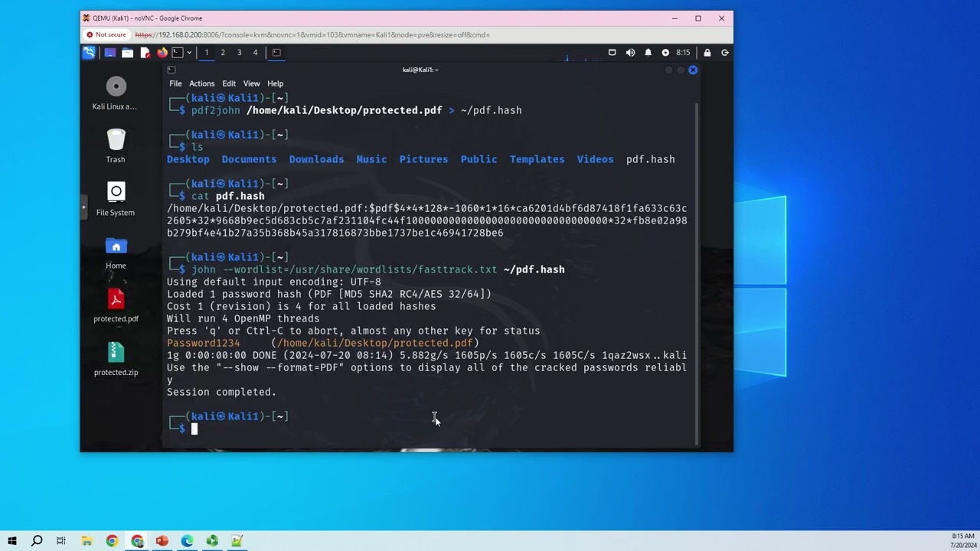
Task: Switch to workspace 4
Action: [255, 53]
